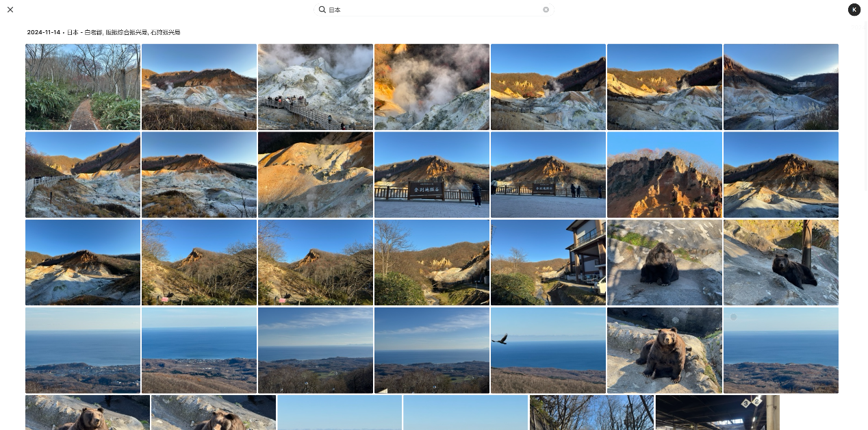Screen dimensions: 868x430
Task: Open the bear lying beside tree trunk photo
Action: point(781,262)
